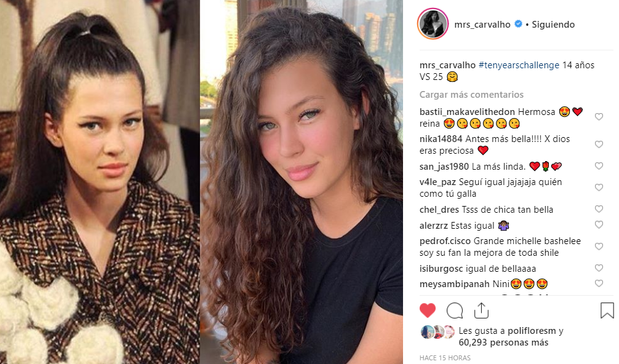Like bastii_makavelithedon's comment with heart
Image resolution: width=619 pixels, height=364 pixels.
click(599, 117)
